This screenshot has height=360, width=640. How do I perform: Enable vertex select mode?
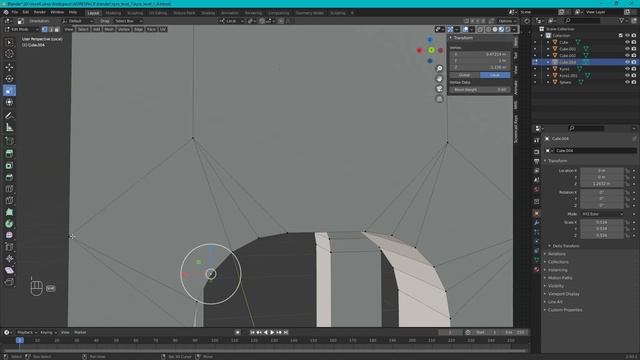(44, 29)
